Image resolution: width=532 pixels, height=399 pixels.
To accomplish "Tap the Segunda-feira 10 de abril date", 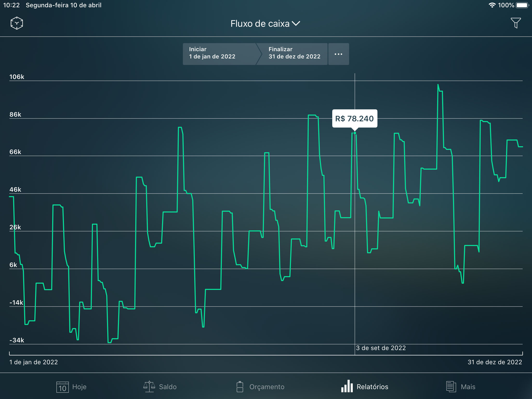I will coord(64,5).
